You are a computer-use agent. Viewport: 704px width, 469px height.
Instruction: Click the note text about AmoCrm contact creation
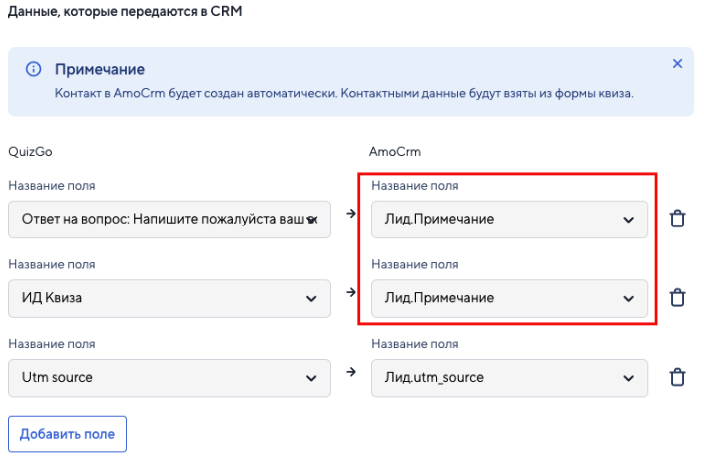click(x=344, y=93)
